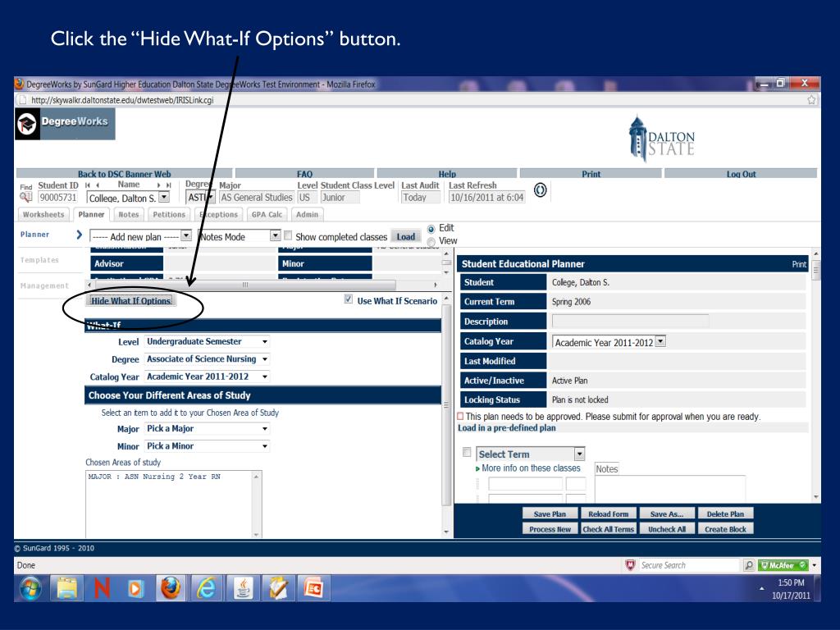
Task: Open the Notes Mode dropdown
Action: point(240,236)
